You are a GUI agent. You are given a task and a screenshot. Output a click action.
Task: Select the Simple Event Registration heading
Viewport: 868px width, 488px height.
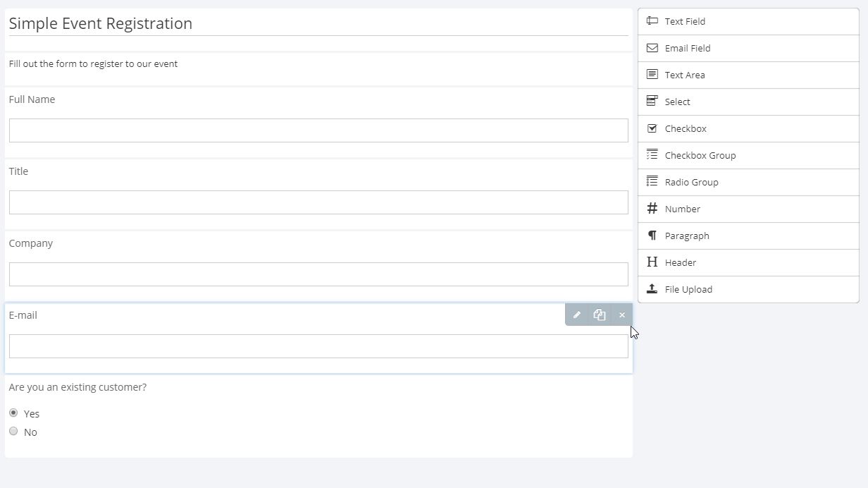click(x=101, y=23)
